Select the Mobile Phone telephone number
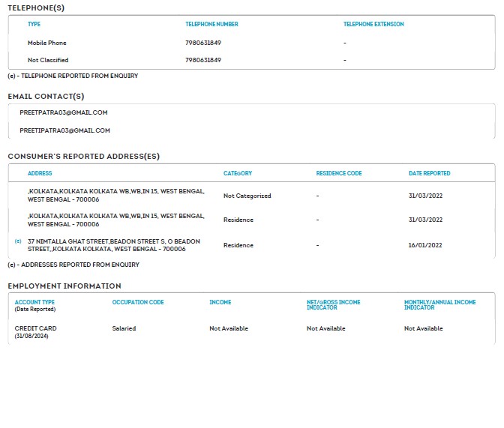Screen dimensions: 504x428 coord(203,43)
